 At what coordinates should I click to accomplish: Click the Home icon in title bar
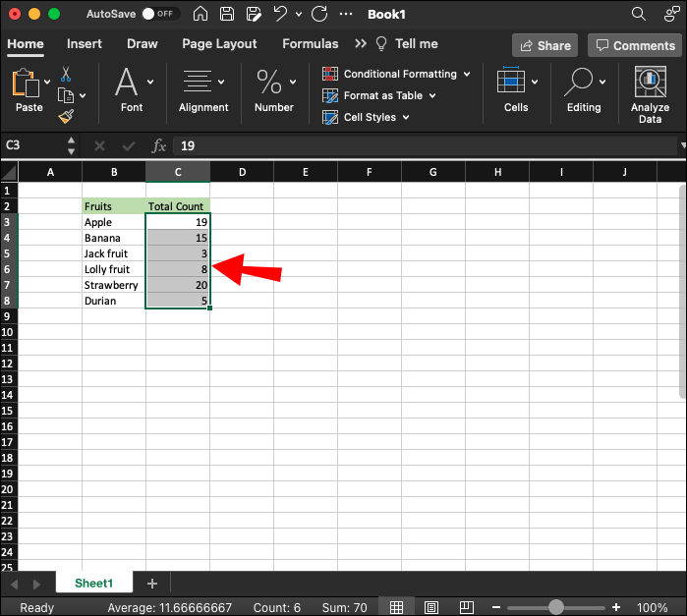click(x=200, y=15)
